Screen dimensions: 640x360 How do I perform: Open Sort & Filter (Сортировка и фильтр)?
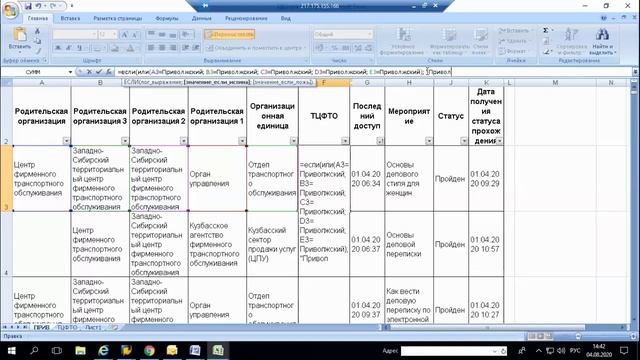(571, 41)
